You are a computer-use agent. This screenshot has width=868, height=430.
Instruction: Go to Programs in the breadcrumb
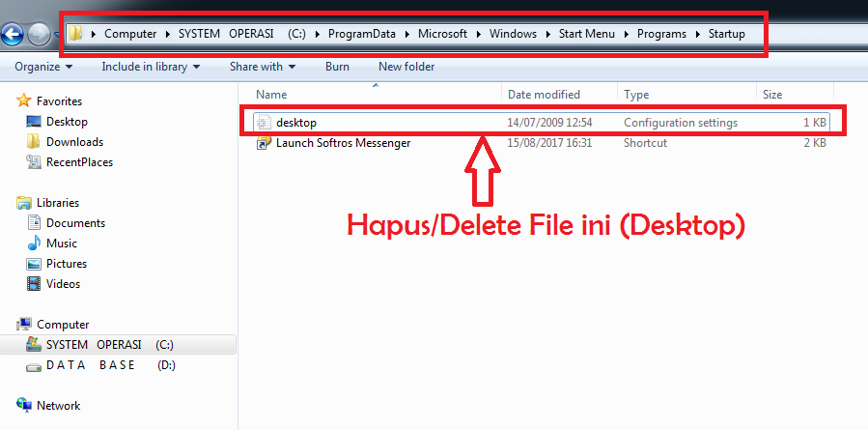pyautogui.click(x=661, y=34)
